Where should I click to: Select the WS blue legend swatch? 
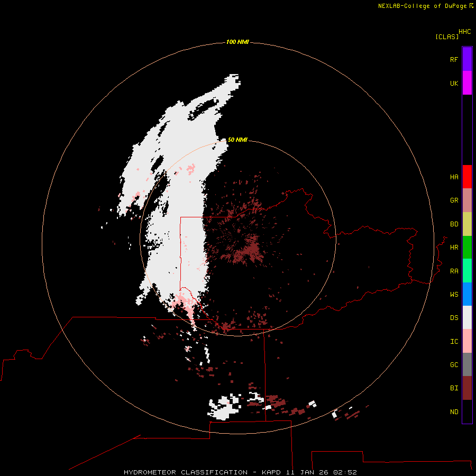click(467, 294)
